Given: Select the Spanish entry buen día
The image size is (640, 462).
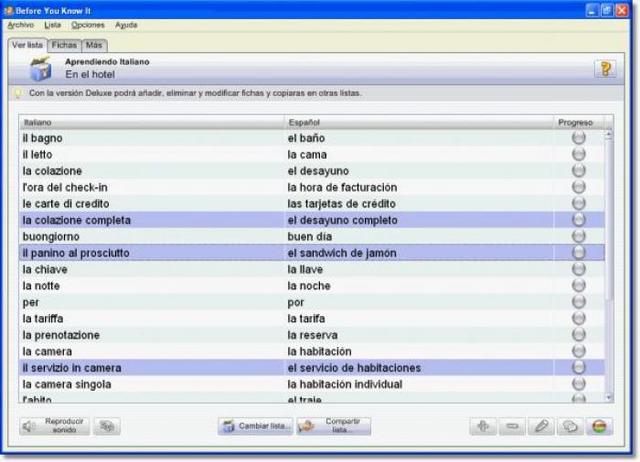Looking at the screenshot, I should click(x=309, y=237).
